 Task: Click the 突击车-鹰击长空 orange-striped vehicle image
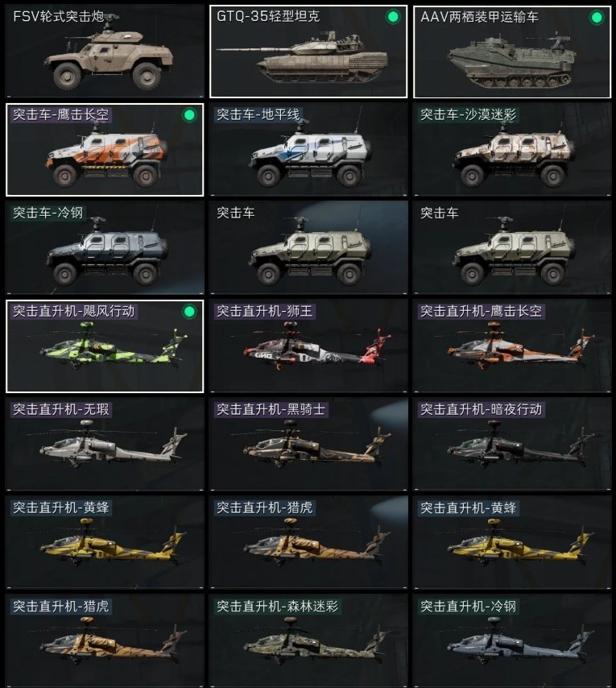(107, 155)
